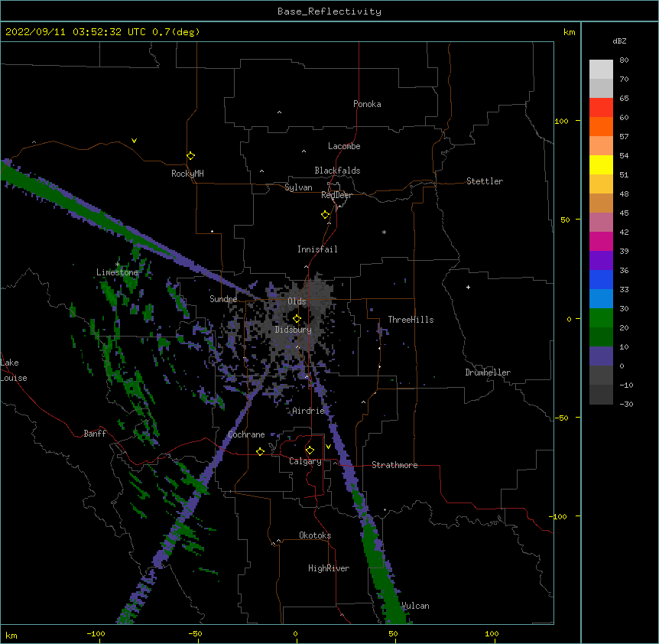This screenshot has width=659, height=644.
Task: Click the Airdrie city label
Action: click(309, 411)
